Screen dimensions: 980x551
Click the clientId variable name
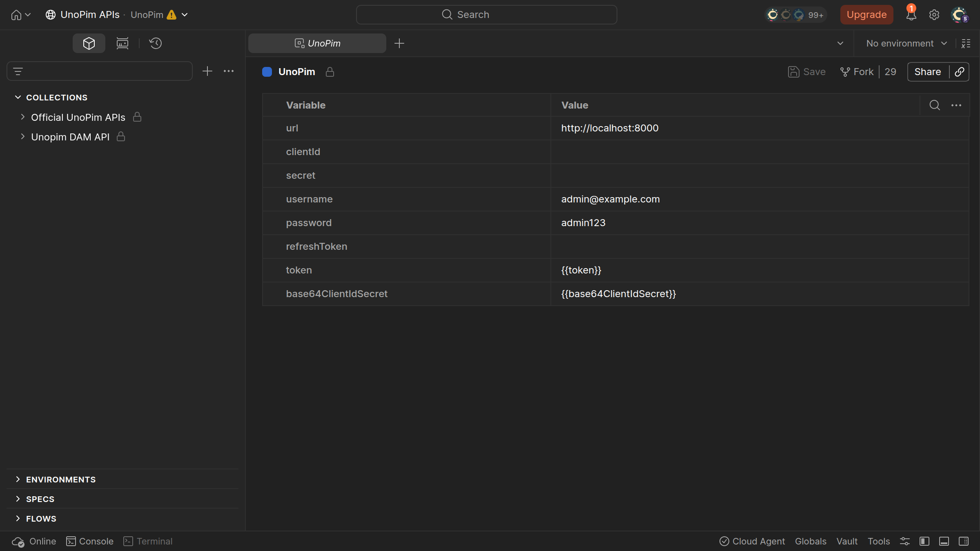point(303,152)
